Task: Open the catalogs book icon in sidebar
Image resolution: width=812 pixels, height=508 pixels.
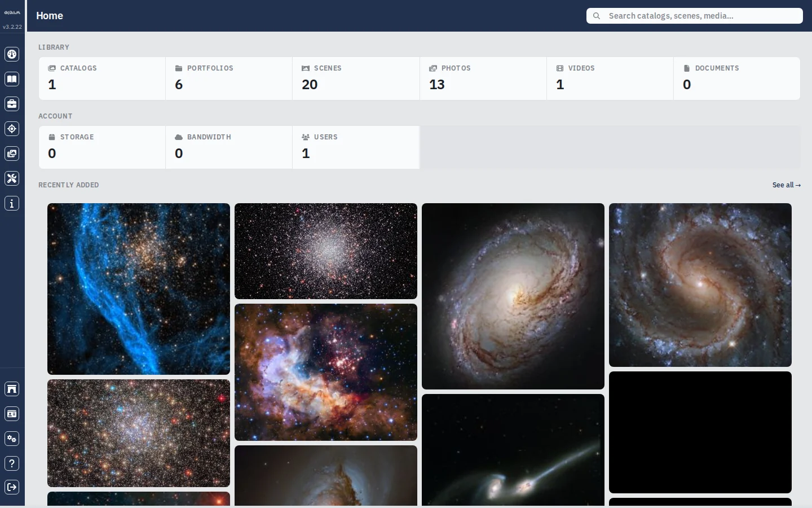Action: coord(12,79)
